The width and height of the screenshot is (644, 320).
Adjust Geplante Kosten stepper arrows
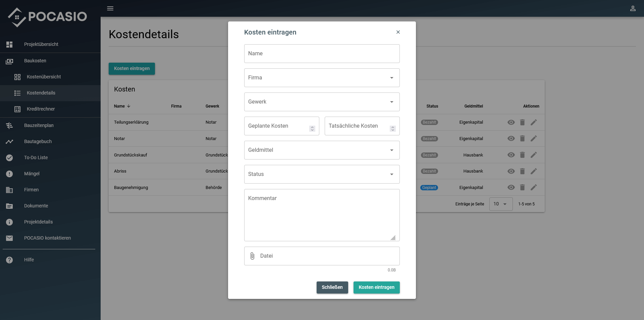[312, 129]
